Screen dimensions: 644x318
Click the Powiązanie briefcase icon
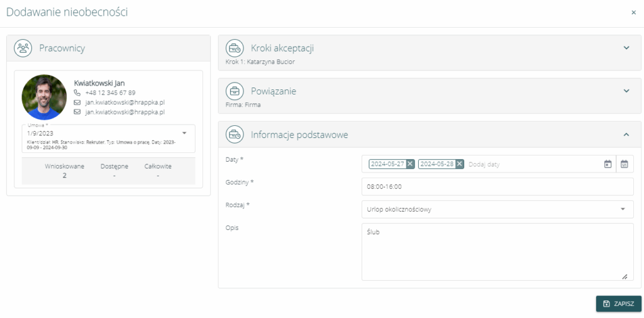click(x=235, y=91)
